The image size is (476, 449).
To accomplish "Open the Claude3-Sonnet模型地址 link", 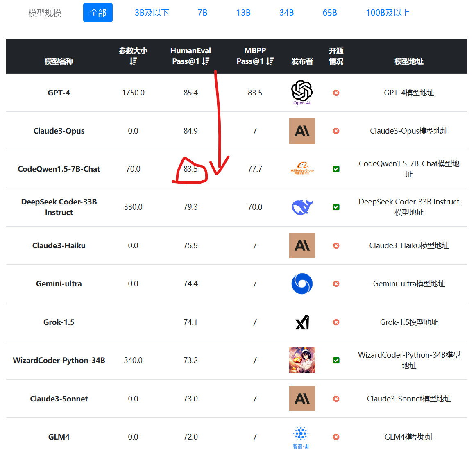I will pos(409,399).
